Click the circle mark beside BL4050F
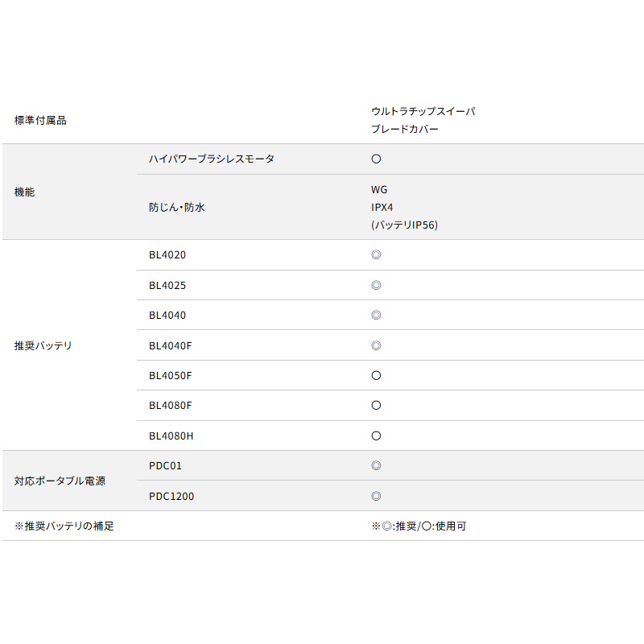The image size is (644, 644). tap(376, 376)
